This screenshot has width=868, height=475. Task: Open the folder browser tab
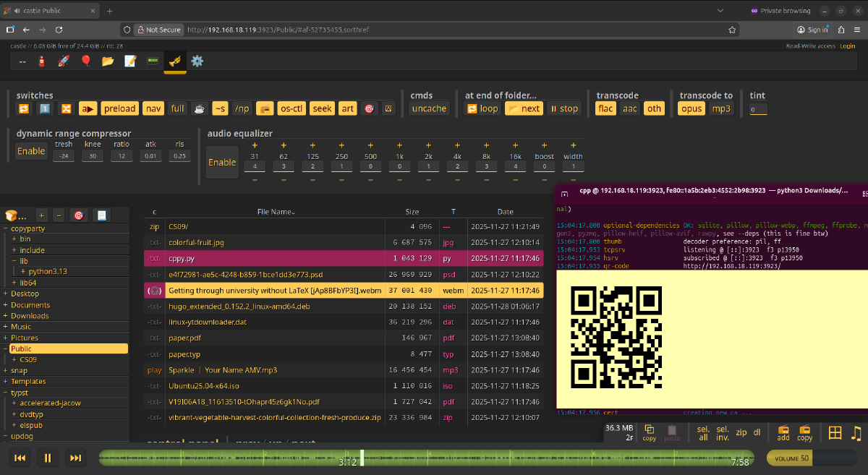[x=108, y=61]
